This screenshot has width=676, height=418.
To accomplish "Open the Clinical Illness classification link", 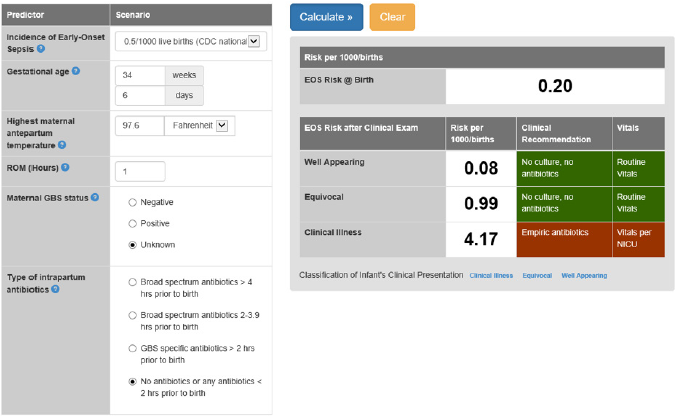I will (x=491, y=275).
